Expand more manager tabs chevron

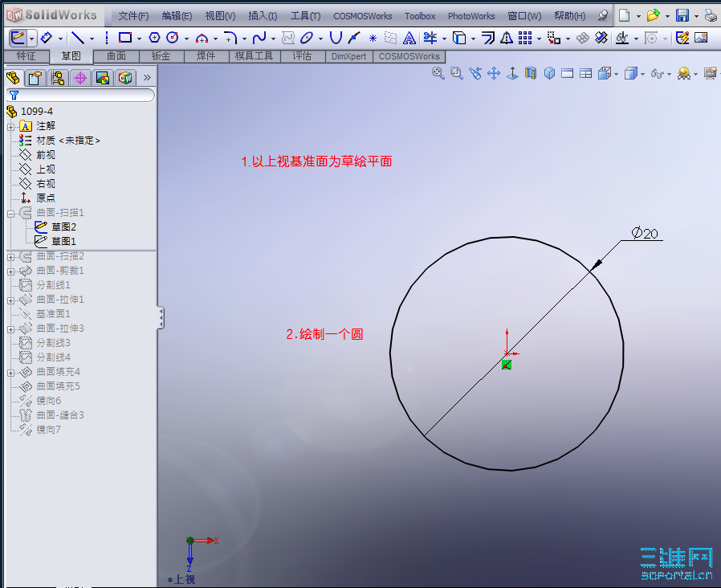(x=147, y=77)
